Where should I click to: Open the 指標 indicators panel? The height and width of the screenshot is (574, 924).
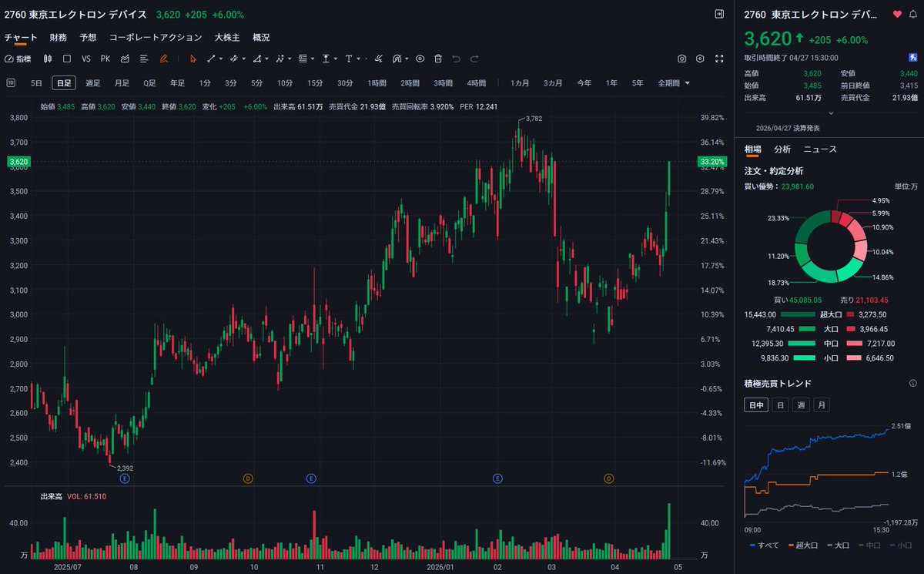click(x=19, y=59)
